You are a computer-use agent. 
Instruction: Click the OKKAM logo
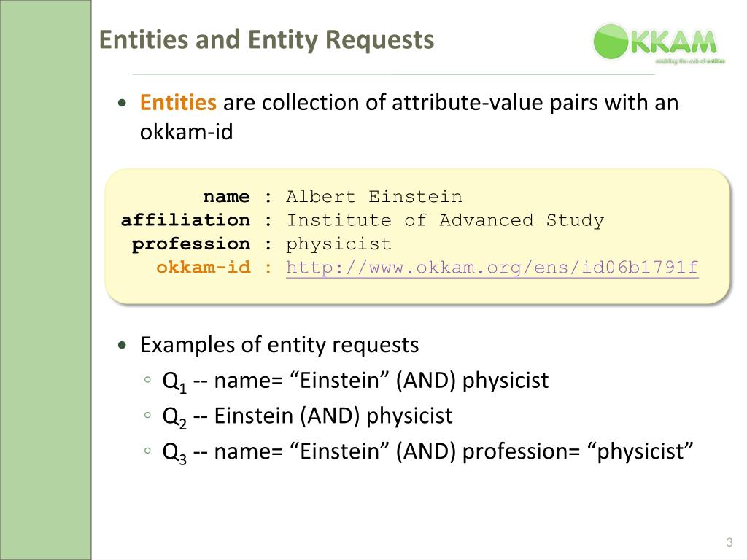tap(659, 43)
